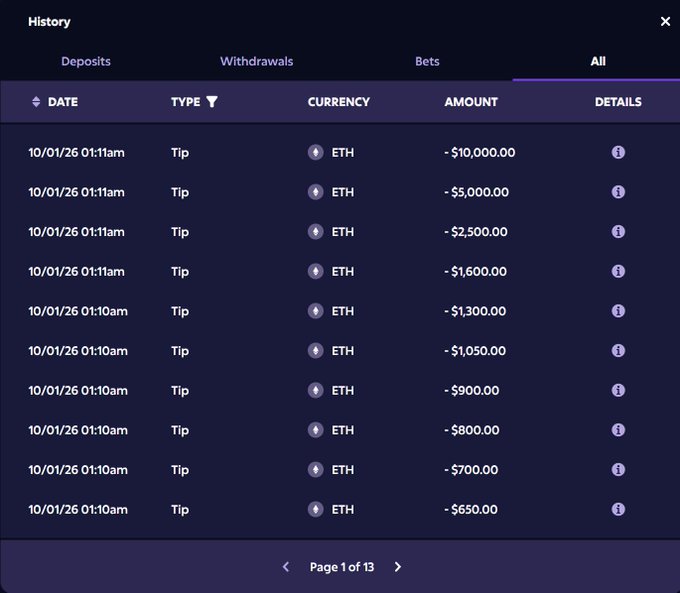Click the amount - $1,600.00

(x=475, y=271)
